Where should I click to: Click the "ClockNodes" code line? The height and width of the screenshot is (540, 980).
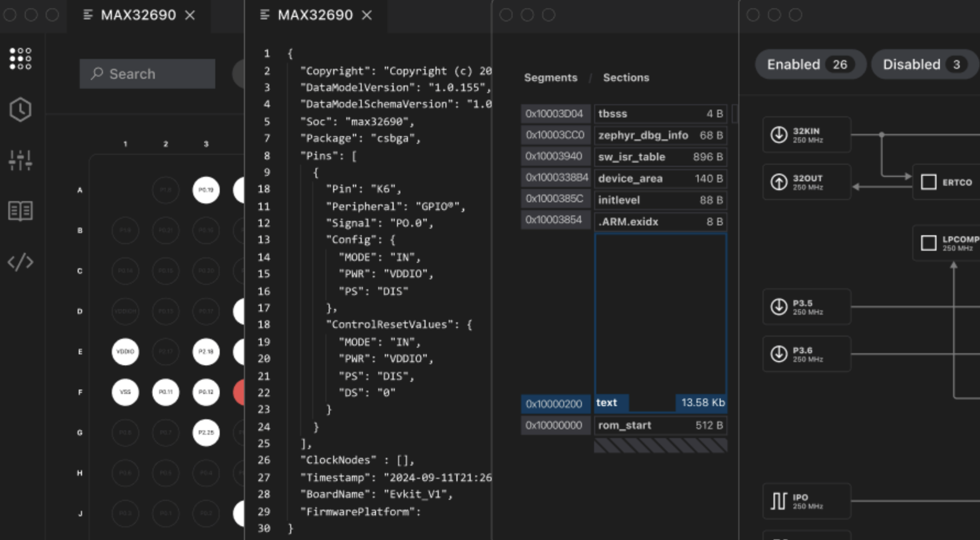coord(357,460)
